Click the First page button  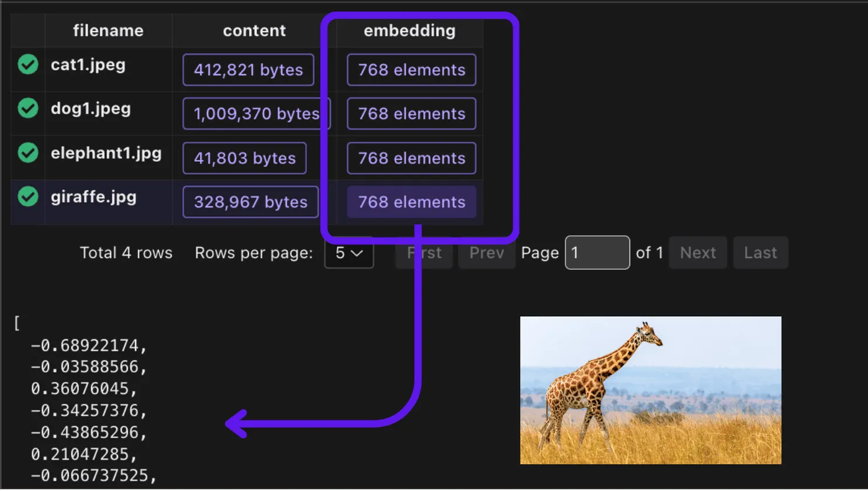tap(423, 253)
